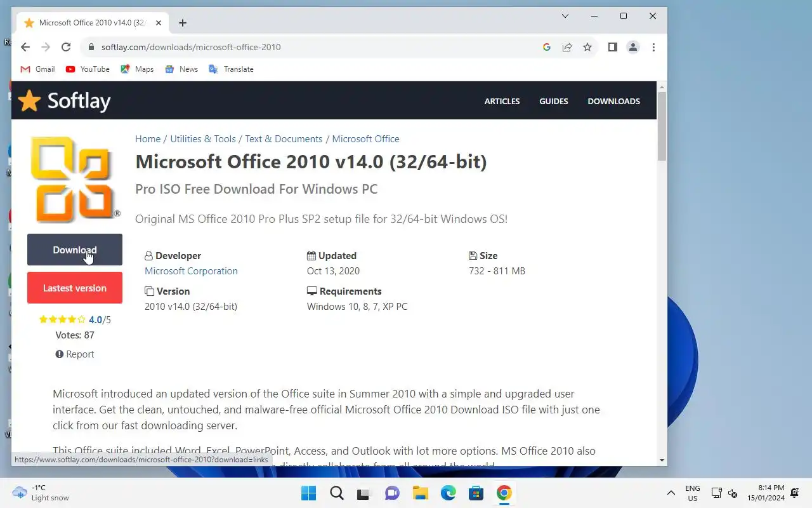Open Text & Documents breadcrumb
Viewport: 812px width, 508px height.
[284, 139]
